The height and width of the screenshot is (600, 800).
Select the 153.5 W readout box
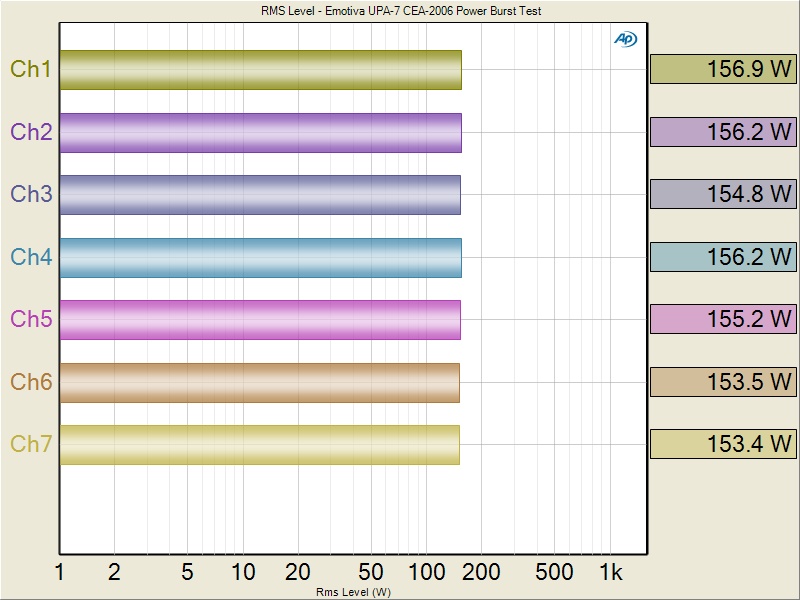click(x=723, y=382)
